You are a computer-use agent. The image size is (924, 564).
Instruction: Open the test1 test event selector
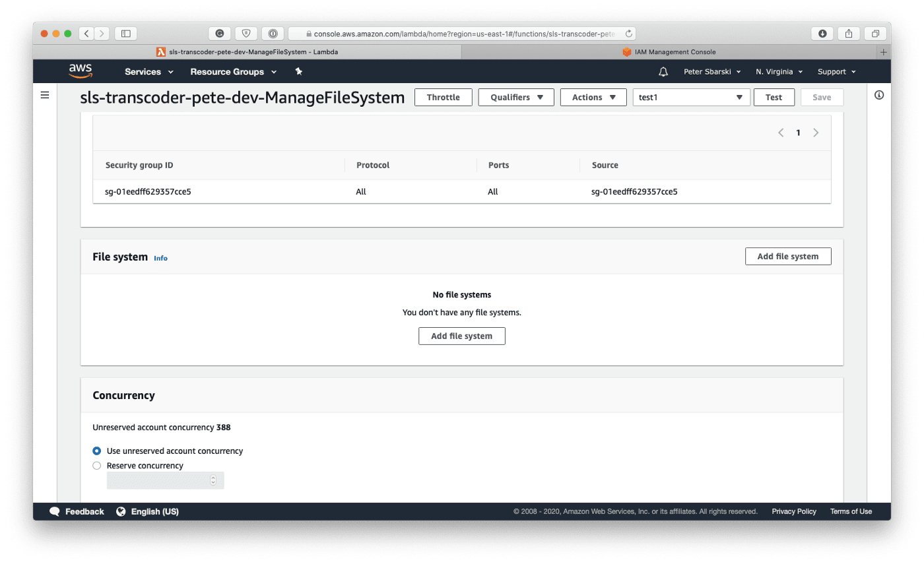click(692, 97)
